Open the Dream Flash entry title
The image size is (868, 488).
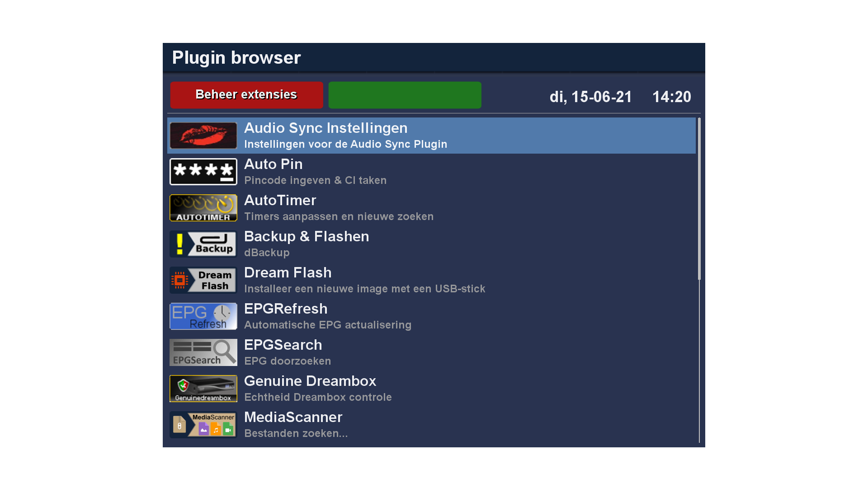click(288, 272)
